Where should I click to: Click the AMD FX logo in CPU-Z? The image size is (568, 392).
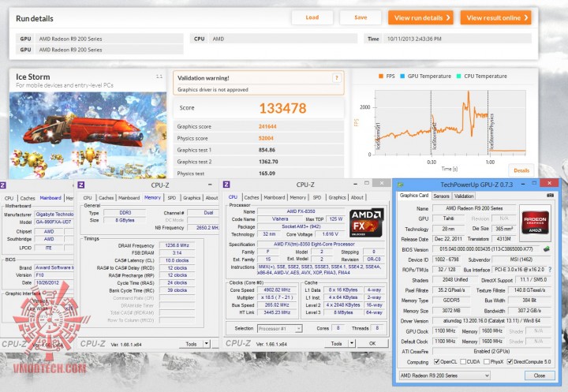pos(366,222)
